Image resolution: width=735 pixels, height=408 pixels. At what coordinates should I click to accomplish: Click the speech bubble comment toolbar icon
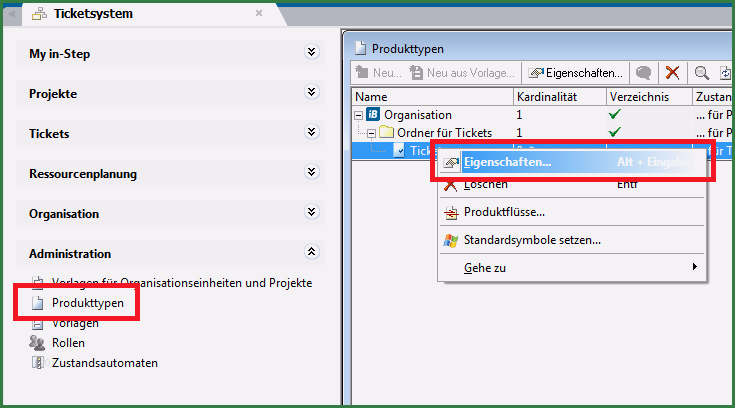coord(644,72)
